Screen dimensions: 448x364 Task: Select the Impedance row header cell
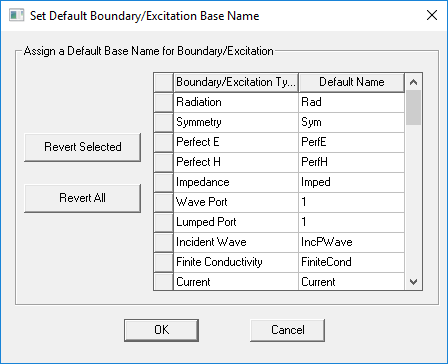click(x=164, y=182)
